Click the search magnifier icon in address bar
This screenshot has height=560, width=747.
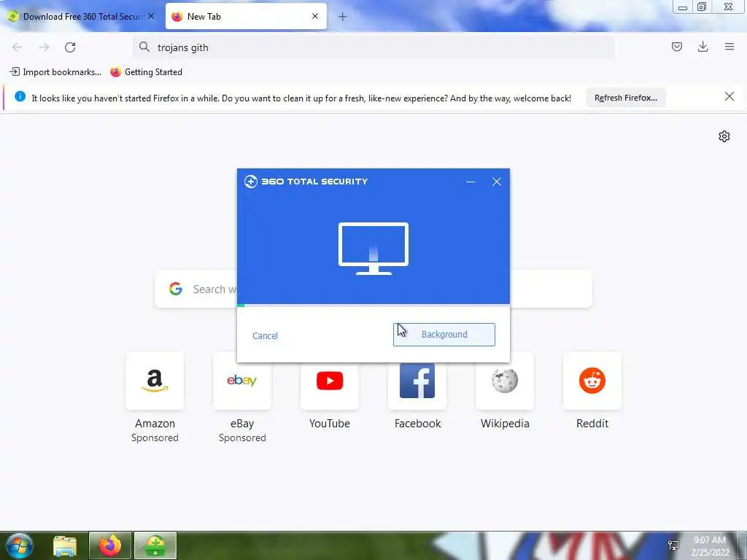click(144, 47)
